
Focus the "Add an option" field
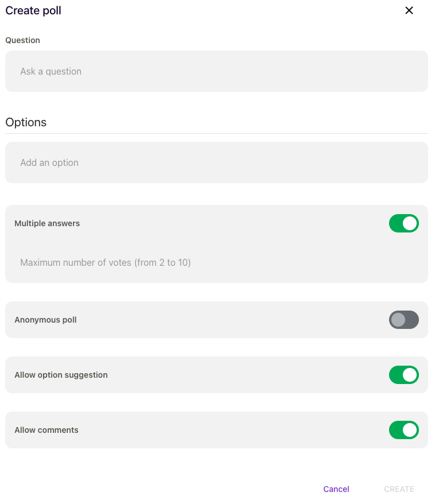click(x=215, y=162)
